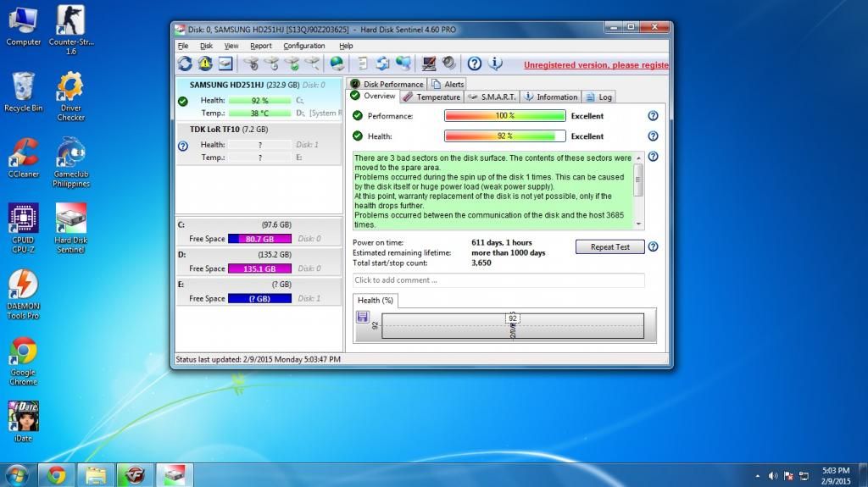
Task: Click the yellow warning alert toolbar icon
Action: [205, 64]
